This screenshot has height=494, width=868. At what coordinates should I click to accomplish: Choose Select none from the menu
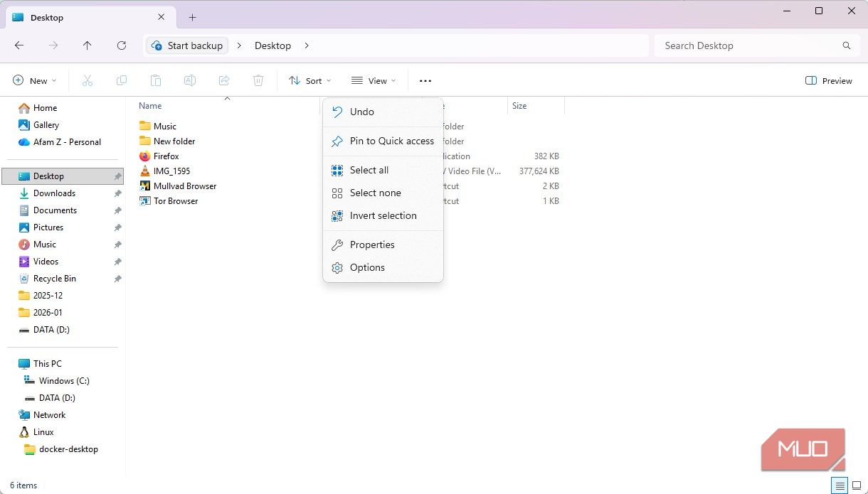[x=383, y=193]
